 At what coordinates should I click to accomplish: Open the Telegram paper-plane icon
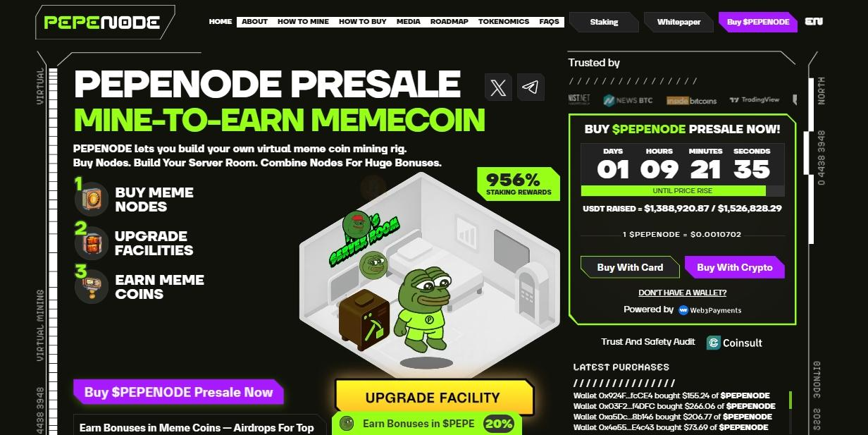[531, 87]
